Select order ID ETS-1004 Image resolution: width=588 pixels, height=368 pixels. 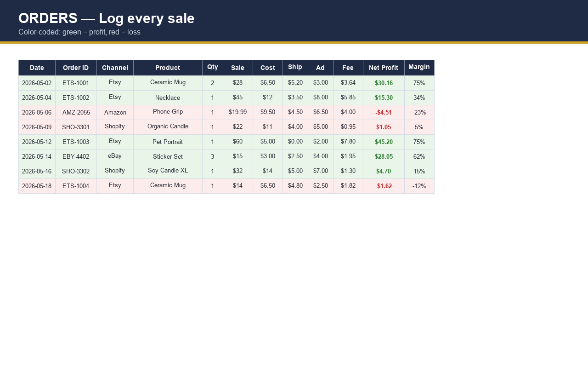(76, 186)
